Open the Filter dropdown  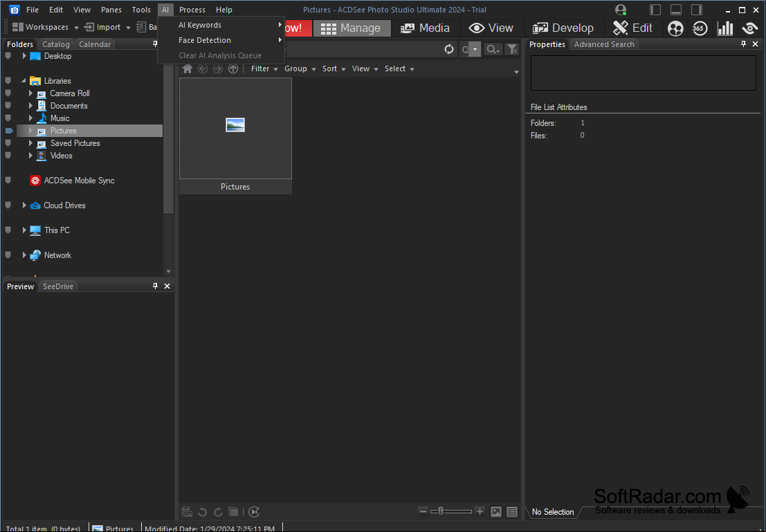click(264, 69)
